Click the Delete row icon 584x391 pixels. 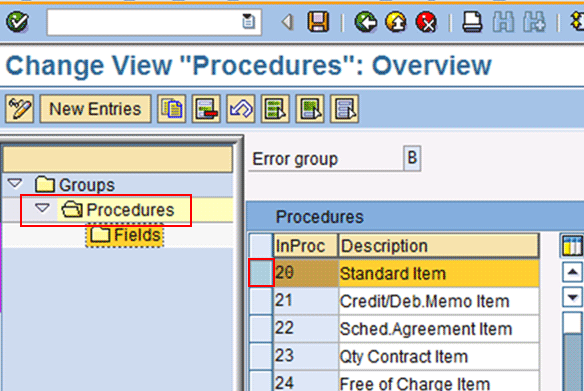pyautogui.click(x=206, y=109)
